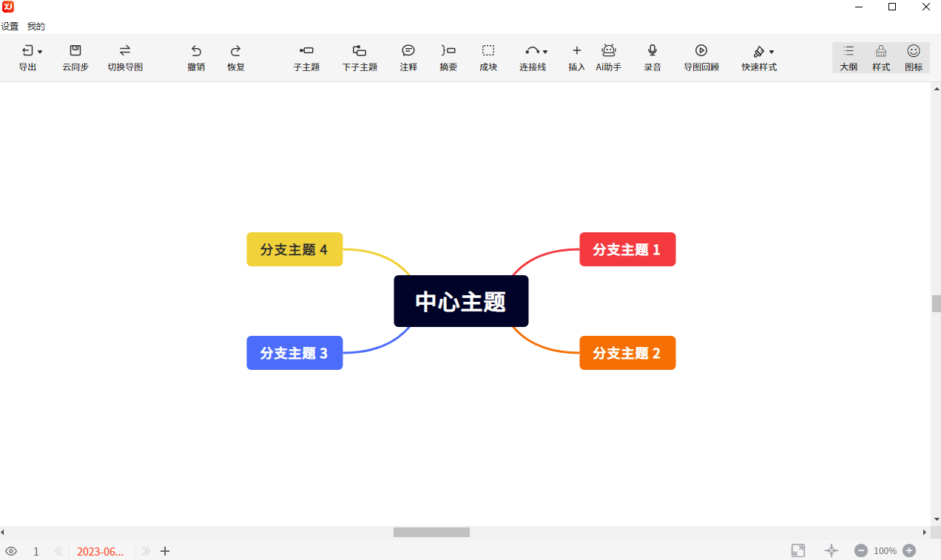
Task: Play the map review via 导图回顾
Action: click(x=701, y=57)
